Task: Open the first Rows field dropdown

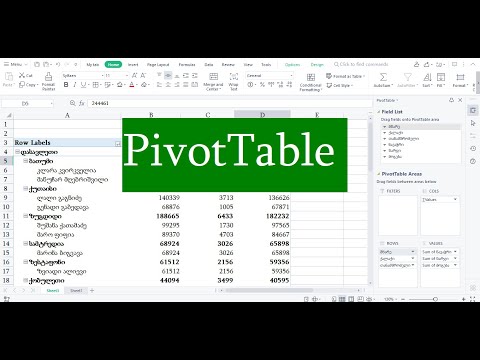Action: pyautogui.click(x=413, y=252)
